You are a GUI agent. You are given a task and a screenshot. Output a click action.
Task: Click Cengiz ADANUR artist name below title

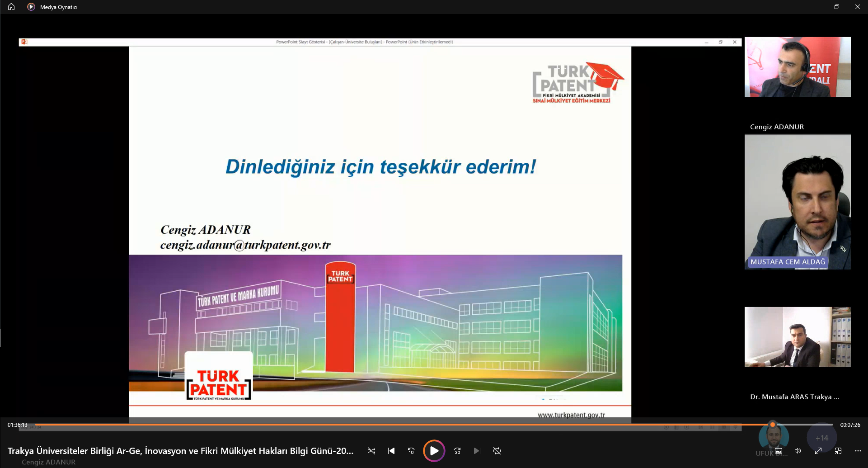tap(49, 462)
